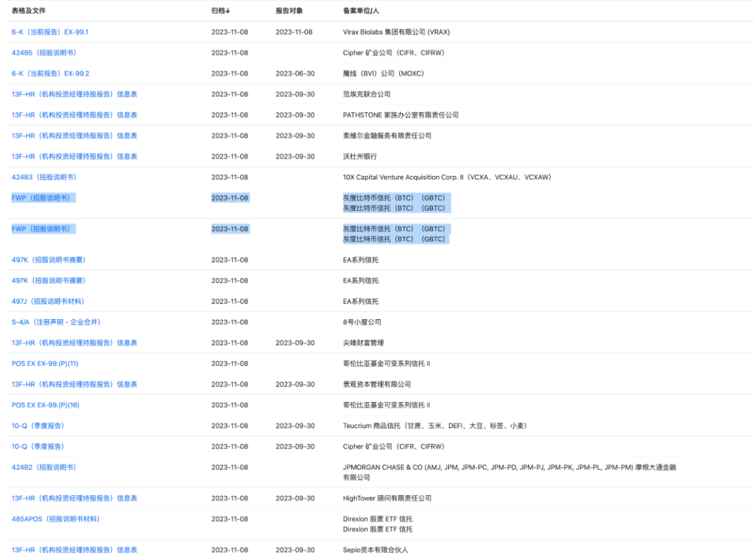Image resolution: width=754 pixels, height=560 pixels.
Task: Click filing date 2023-11-08 in the 497J row
Action: click(230, 301)
